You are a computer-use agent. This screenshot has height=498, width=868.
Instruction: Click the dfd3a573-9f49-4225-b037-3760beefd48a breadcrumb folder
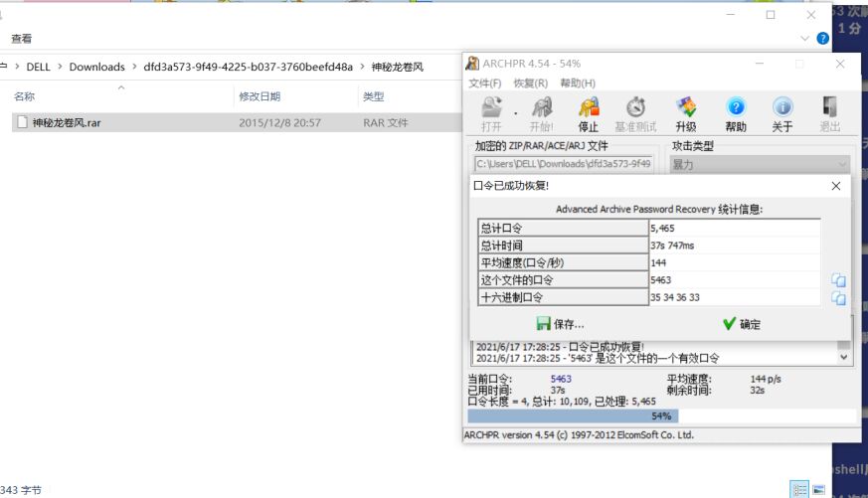248,67
